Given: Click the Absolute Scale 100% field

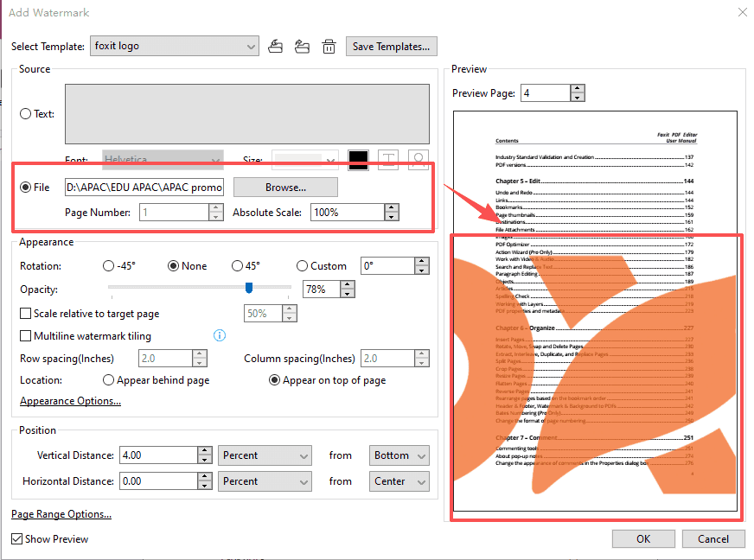Looking at the screenshot, I should point(348,213).
